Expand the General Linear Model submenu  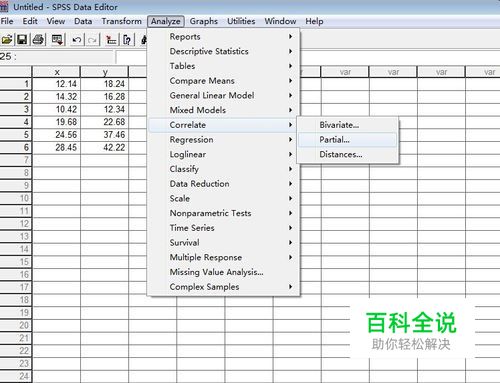point(224,95)
